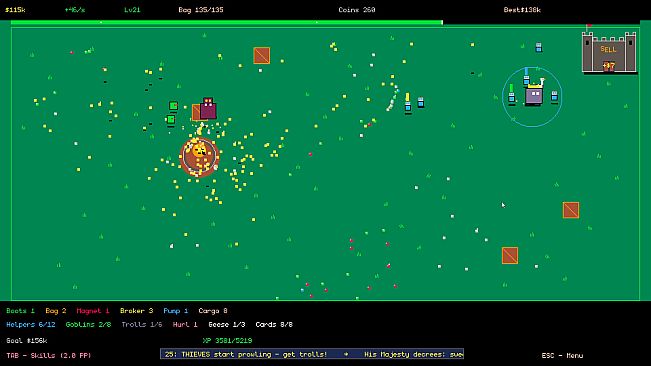Click the crate nearest the bottom edge

(510, 255)
